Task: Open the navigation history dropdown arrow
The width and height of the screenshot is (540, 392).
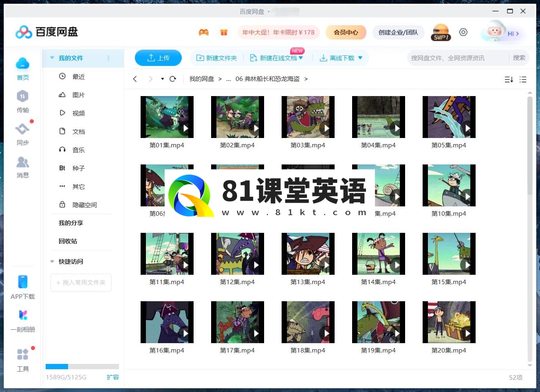Action: pyautogui.click(x=162, y=79)
